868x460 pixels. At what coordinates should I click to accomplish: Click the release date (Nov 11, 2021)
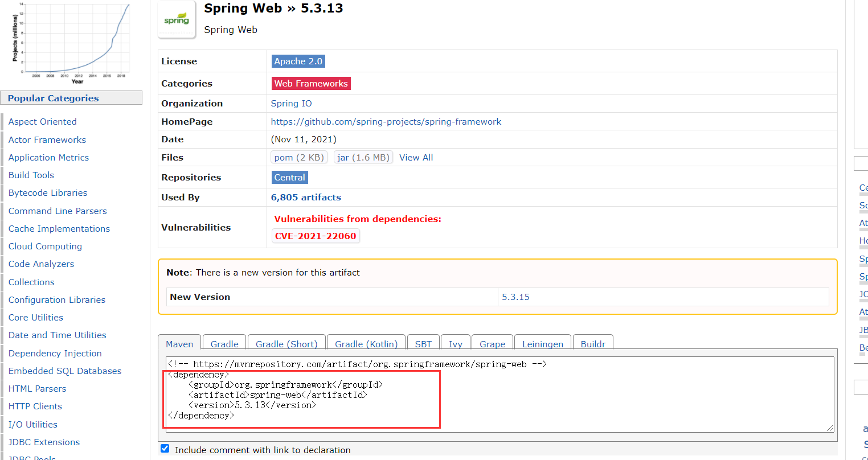tap(304, 139)
